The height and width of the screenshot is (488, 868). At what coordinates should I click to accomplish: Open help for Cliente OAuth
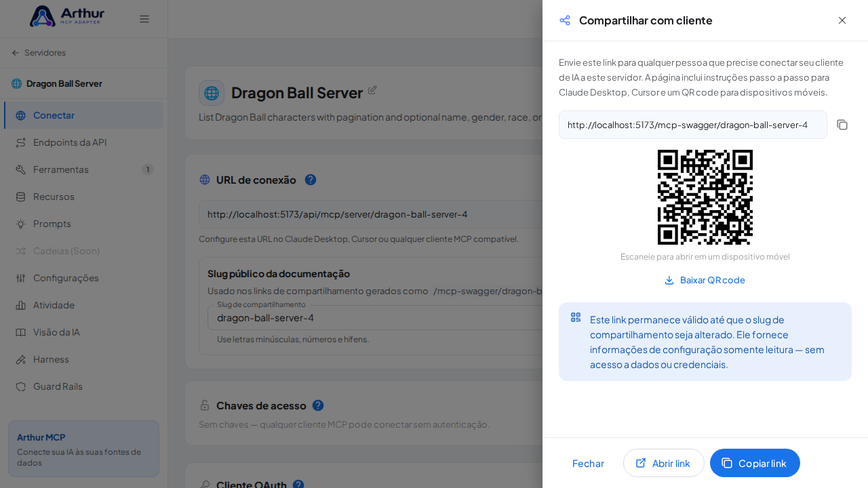point(298,485)
